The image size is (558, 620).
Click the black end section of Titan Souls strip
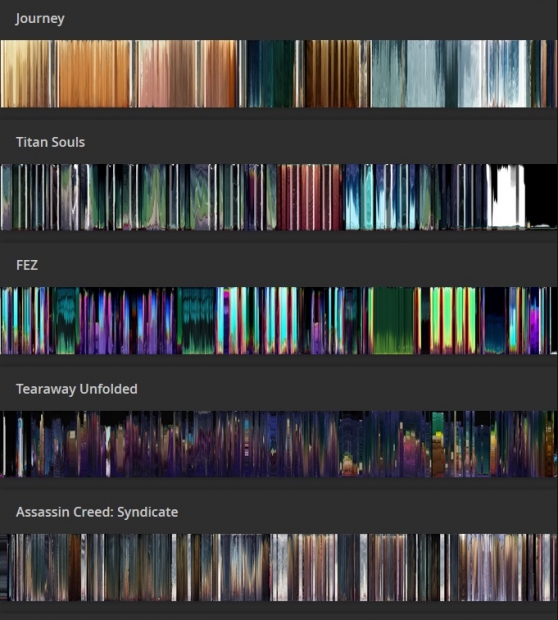542,196
